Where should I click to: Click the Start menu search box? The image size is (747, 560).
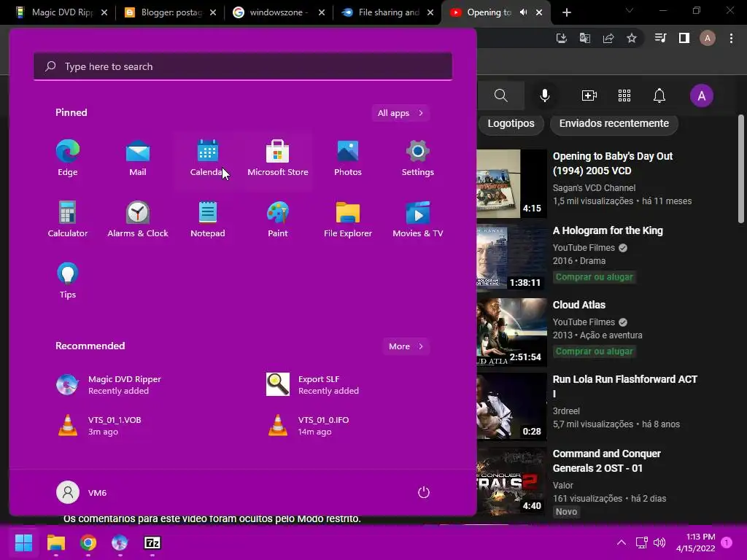(x=243, y=66)
